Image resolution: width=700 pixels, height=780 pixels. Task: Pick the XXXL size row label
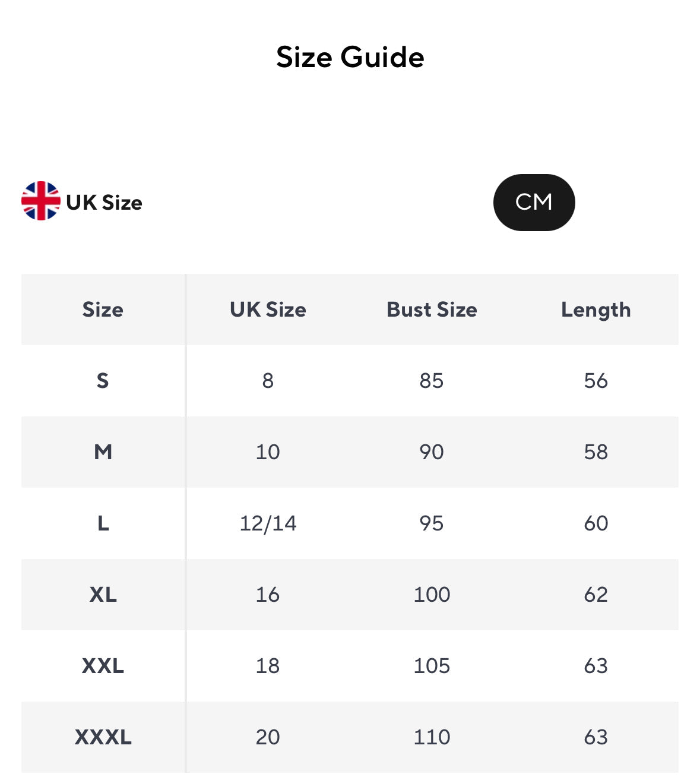[x=103, y=737]
